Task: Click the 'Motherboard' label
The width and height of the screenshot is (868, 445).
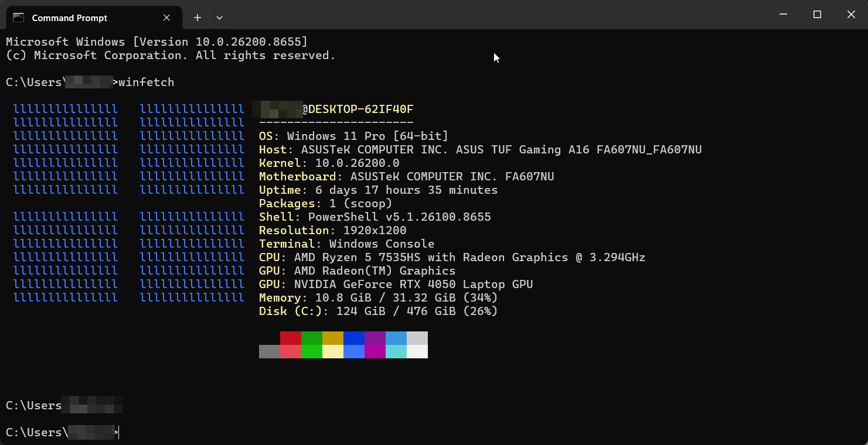Action: click(298, 176)
